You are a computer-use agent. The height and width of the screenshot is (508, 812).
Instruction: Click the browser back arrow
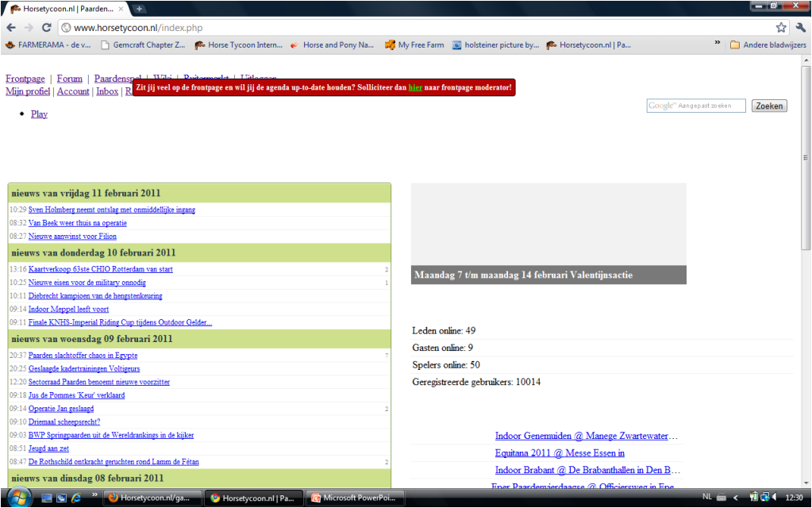tap(11, 27)
